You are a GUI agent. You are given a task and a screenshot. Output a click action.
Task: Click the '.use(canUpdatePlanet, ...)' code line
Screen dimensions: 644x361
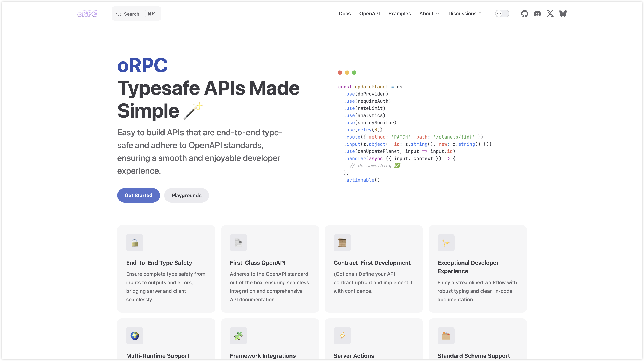[x=399, y=151]
